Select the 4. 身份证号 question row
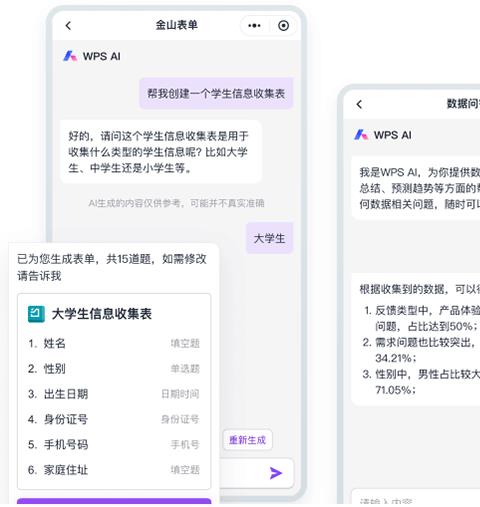 [114, 419]
